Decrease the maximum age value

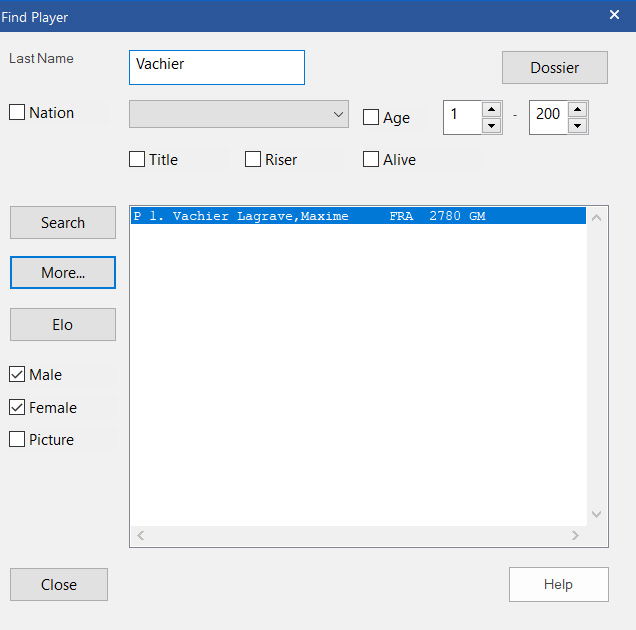[577, 126]
